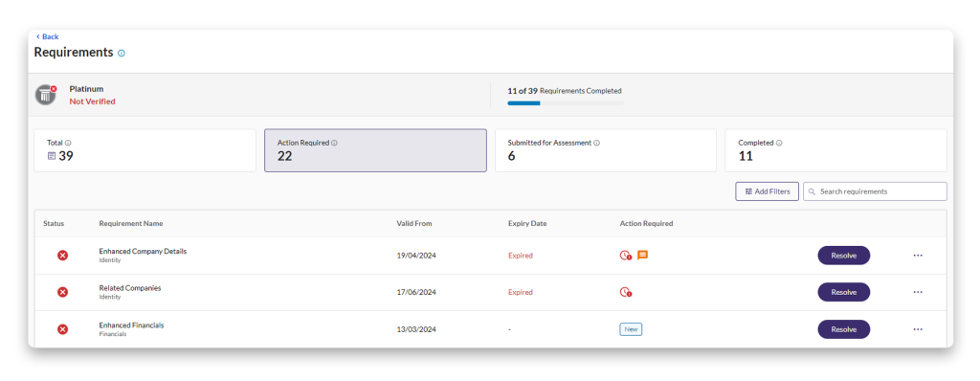Open orange comment icon for Enhanced Company Details
This screenshot has width=980, height=381.
(x=642, y=256)
